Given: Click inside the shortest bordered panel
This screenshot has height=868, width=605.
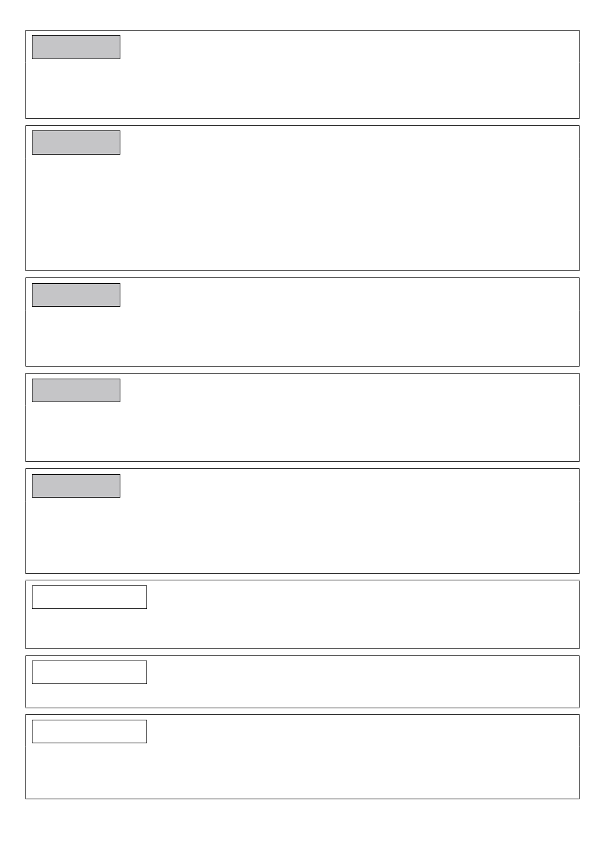Looking at the screenshot, I should [x=363, y=682].
